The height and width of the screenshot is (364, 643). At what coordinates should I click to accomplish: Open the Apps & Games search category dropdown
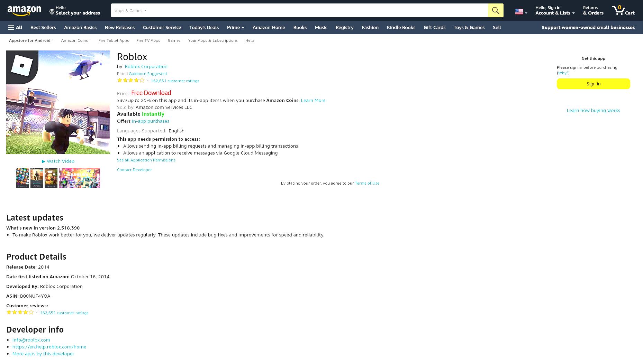pyautogui.click(x=130, y=10)
